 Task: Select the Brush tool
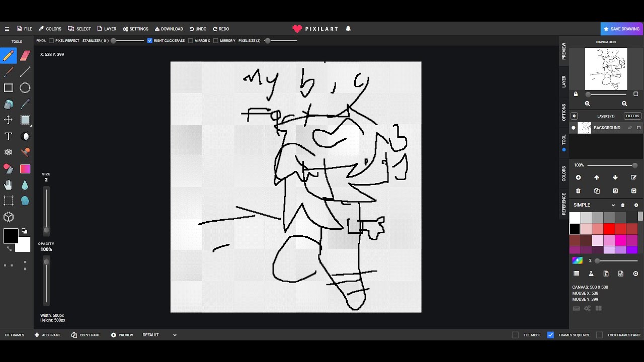click(9, 72)
